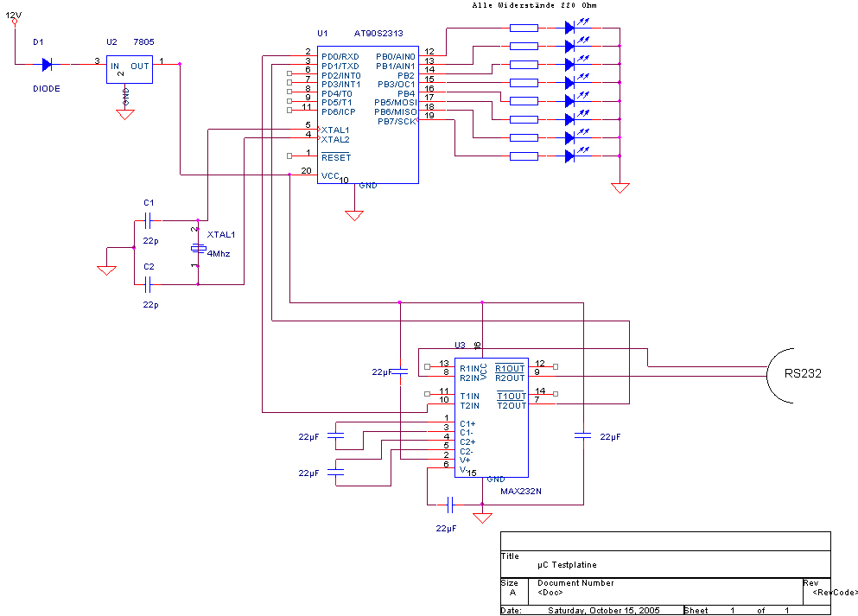Select the T2OUT pin label
The width and height of the screenshot is (858, 616).
[x=512, y=406]
